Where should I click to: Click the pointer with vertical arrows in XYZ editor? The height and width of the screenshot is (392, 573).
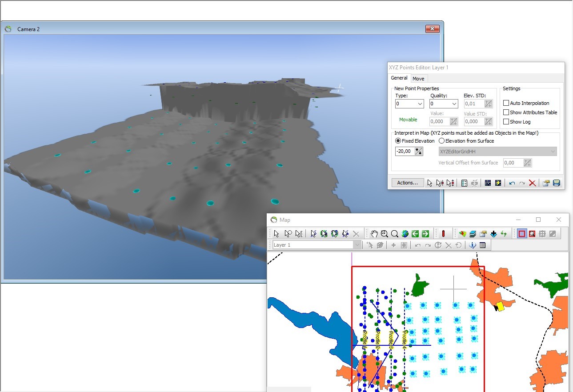pos(450,183)
